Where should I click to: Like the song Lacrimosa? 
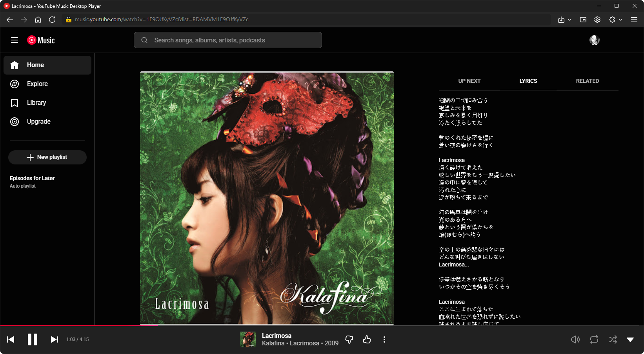(x=367, y=339)
